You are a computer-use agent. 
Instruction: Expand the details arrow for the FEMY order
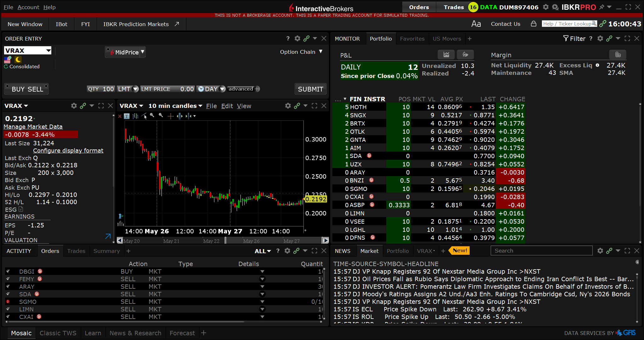pos(262,279)
